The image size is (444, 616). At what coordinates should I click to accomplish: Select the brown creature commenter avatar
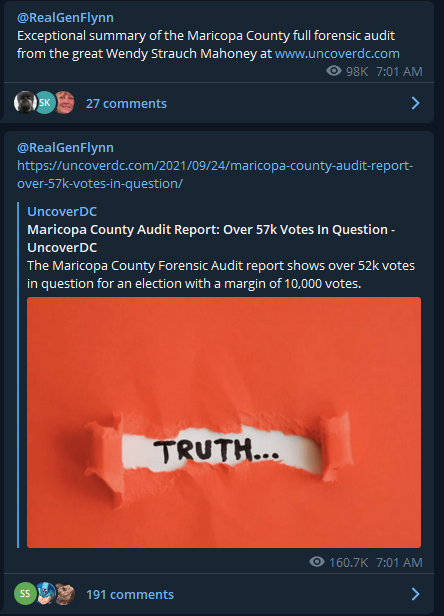(64, 594)
